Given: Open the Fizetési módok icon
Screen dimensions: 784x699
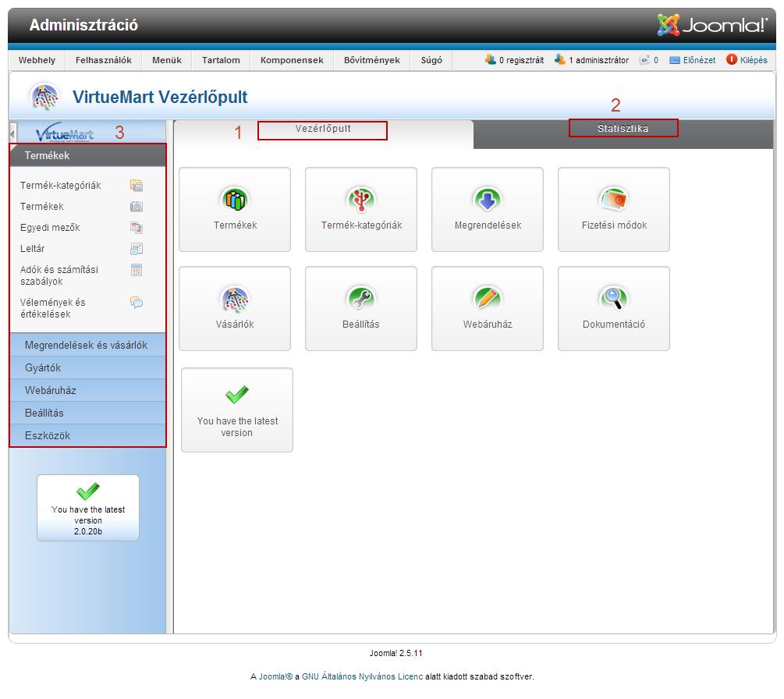Looking at the screenshot, I should (614, 199).
